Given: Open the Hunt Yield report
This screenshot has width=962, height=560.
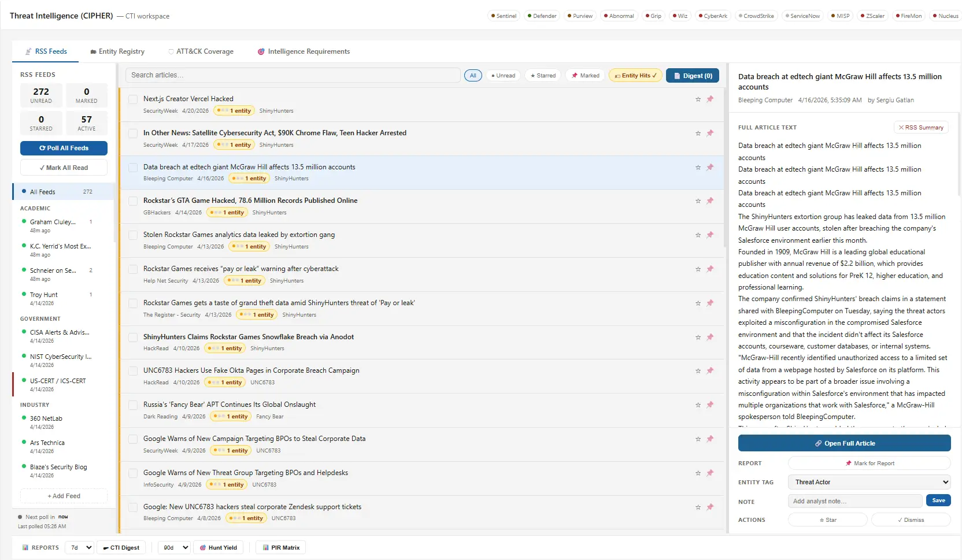Looking at the screenshot, I should (x=219, y=548).
